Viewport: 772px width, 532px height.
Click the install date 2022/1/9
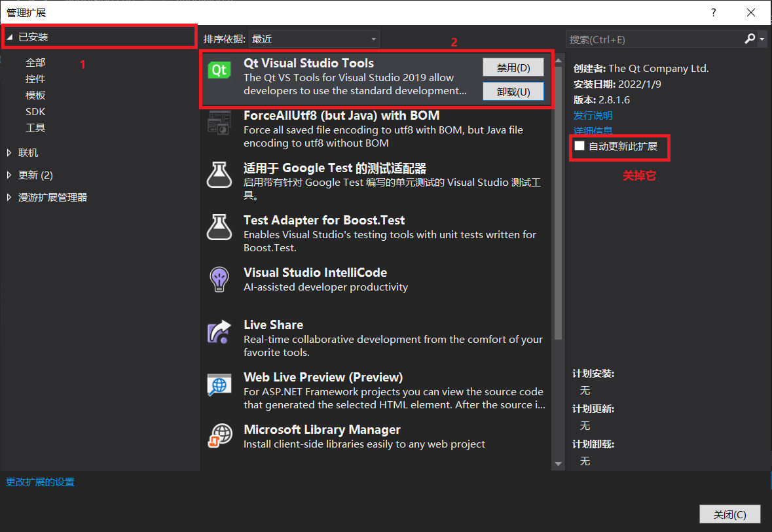click(640, 84)
